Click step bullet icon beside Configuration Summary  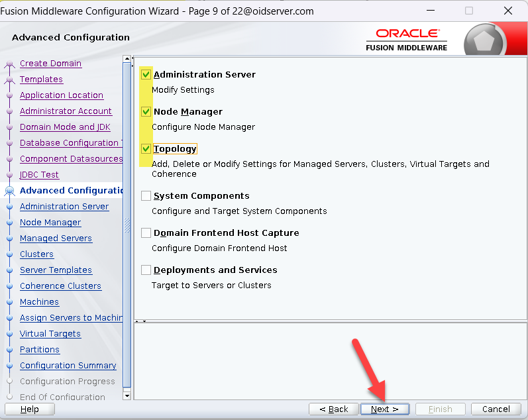[x=9, y=366]
